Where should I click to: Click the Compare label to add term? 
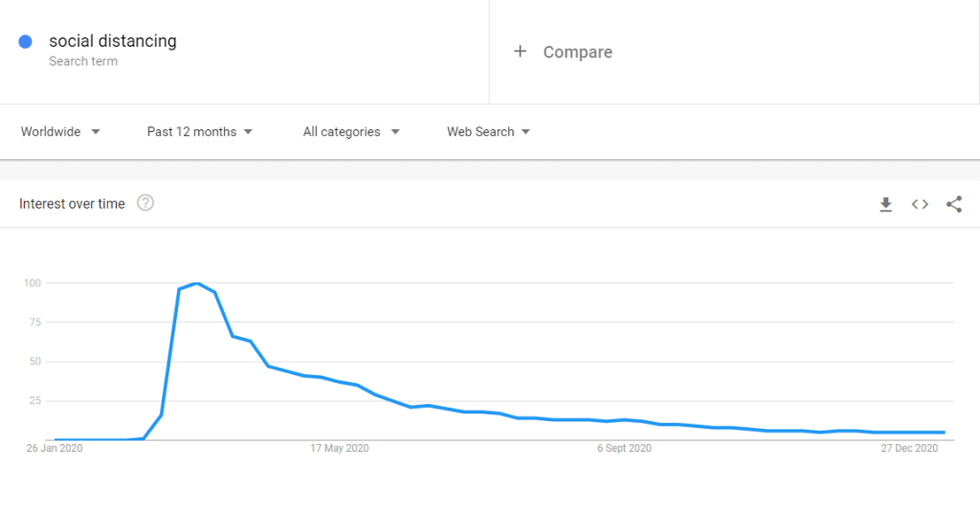click(577, 53)
